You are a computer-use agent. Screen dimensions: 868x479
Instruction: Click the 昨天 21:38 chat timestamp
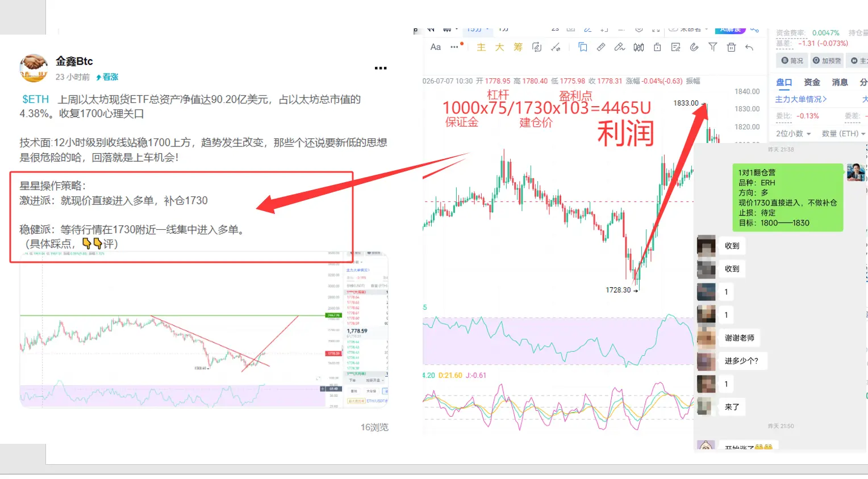pos(781,150)
